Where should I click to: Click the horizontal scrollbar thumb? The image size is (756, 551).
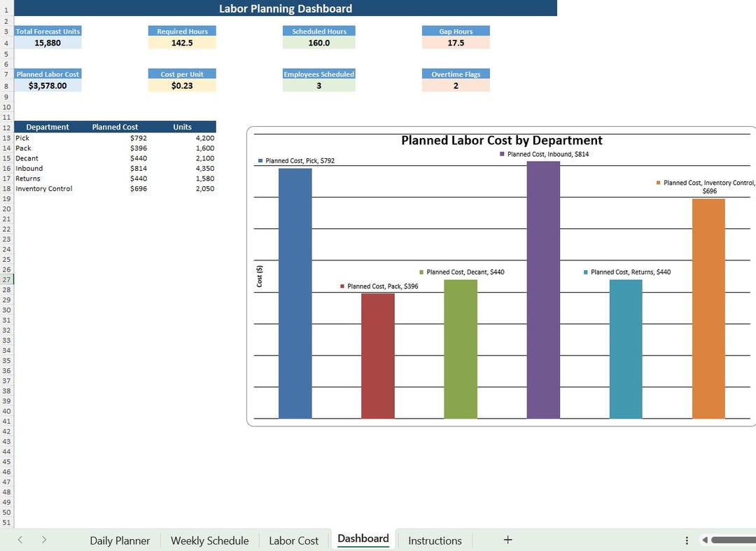pos(734,540)
